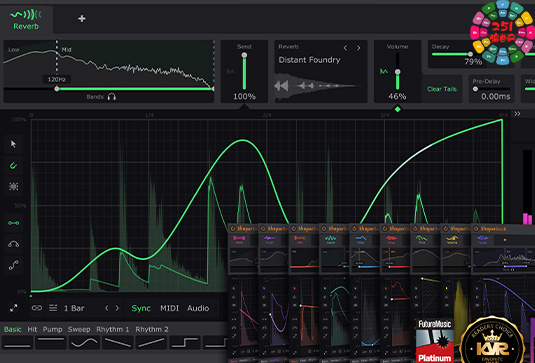Image resolution: width=535 pixels, height=363 pixels.
Task: Click the dim Send modulation wave icon
Action: 231,72
